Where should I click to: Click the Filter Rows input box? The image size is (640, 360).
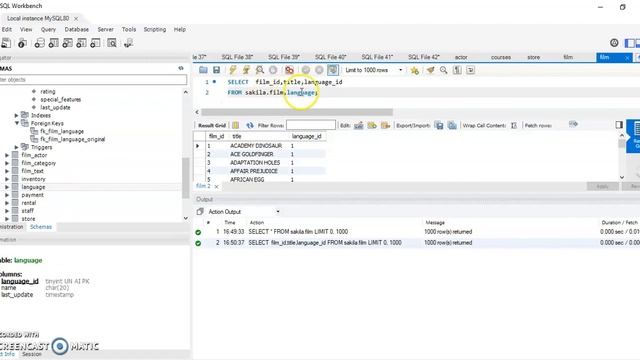(x=311, y=125)
